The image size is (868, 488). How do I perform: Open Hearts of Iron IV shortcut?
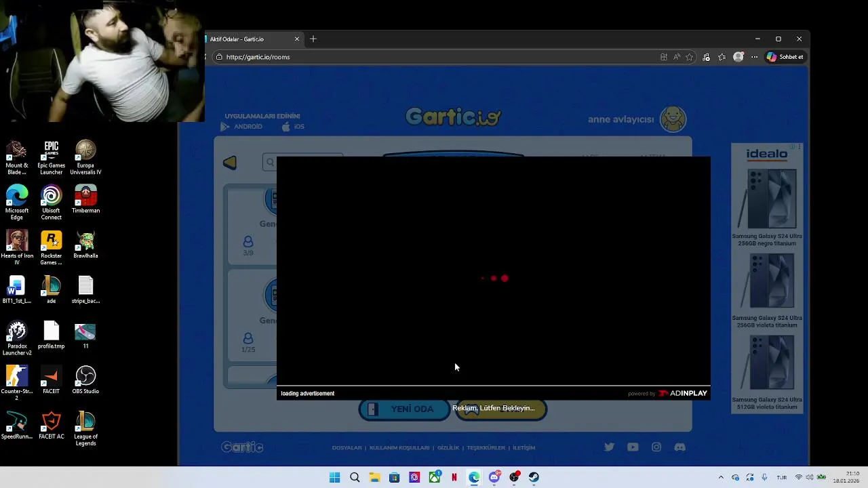17,247
